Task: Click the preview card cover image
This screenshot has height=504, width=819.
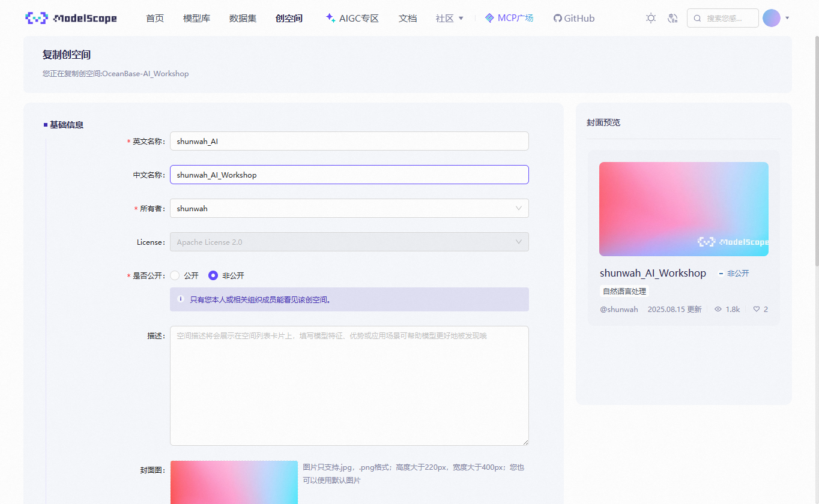Action: point(684,209)
